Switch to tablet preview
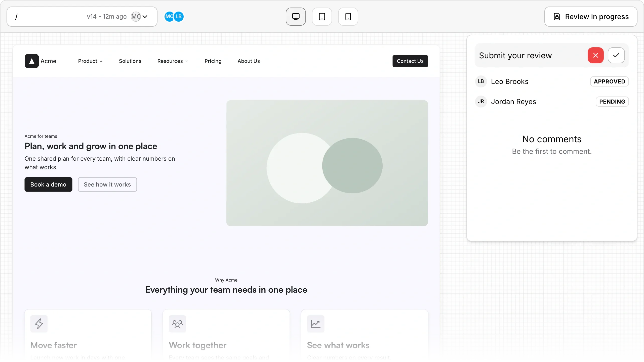Viewport: 644px width, 362px height. click(322, 17)
